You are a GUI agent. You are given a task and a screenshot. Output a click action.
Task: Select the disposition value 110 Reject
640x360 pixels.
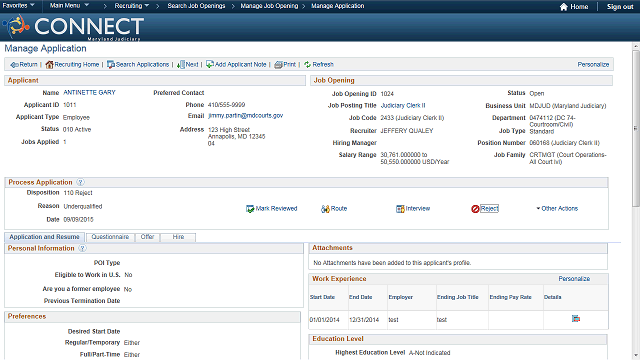click(78, 193)
